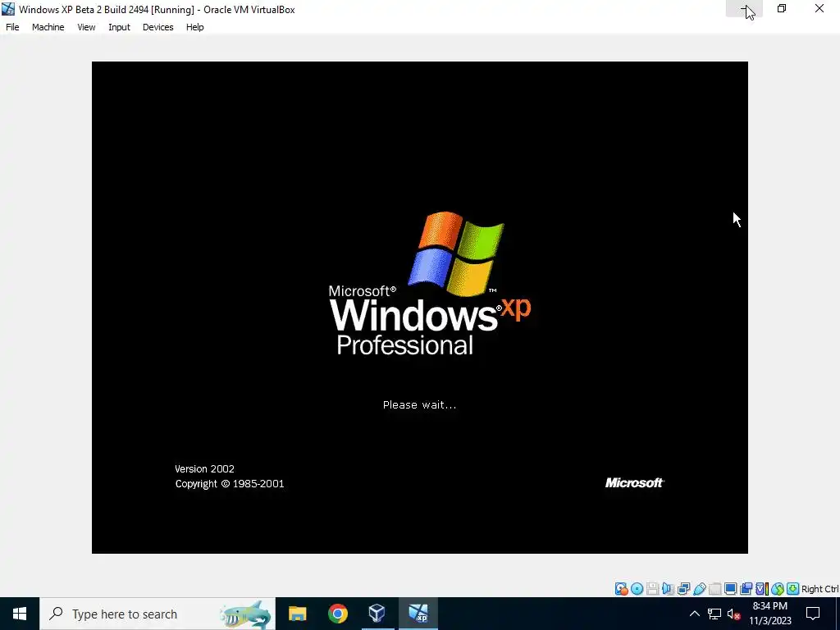Click the audio indicator icon in status bar
840x630 pixels.
point(668,589)
